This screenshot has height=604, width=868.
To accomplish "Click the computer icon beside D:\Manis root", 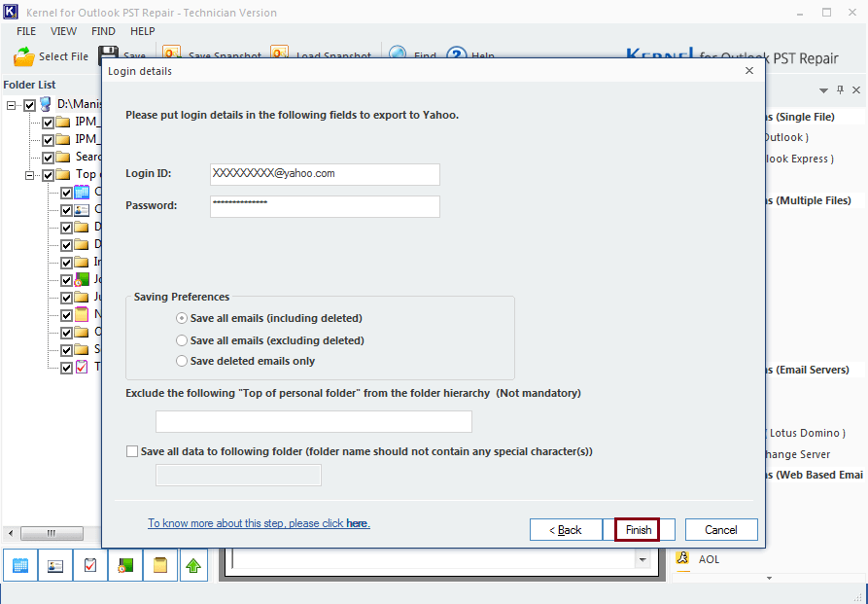I will (x=46, y=104).
